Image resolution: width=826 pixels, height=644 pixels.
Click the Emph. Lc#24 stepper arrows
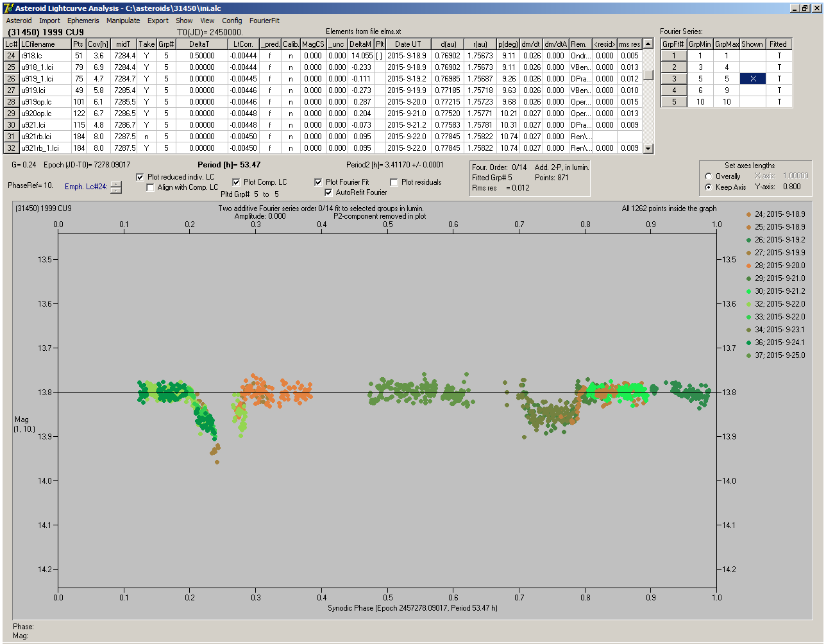click(115, 187)
